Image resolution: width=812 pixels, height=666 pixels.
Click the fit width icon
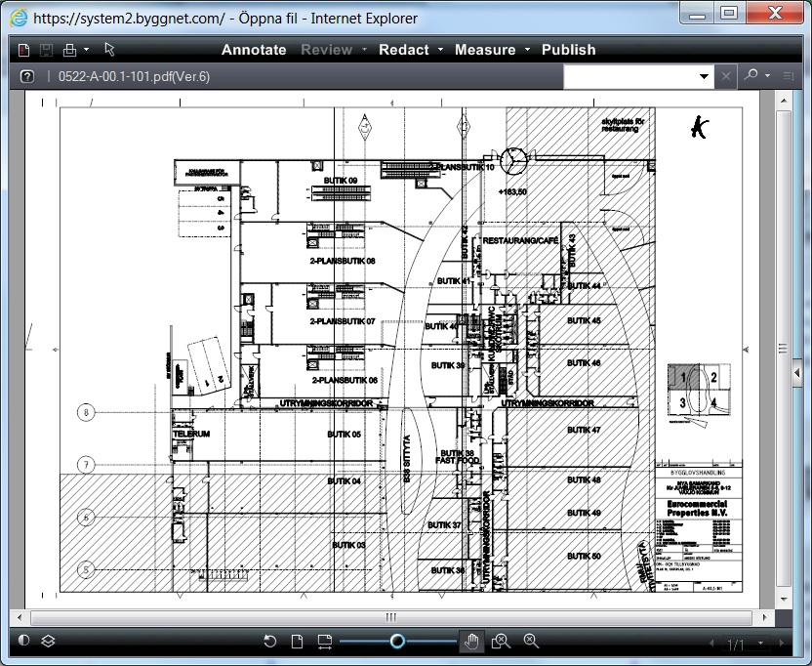[x=325, y=642]
